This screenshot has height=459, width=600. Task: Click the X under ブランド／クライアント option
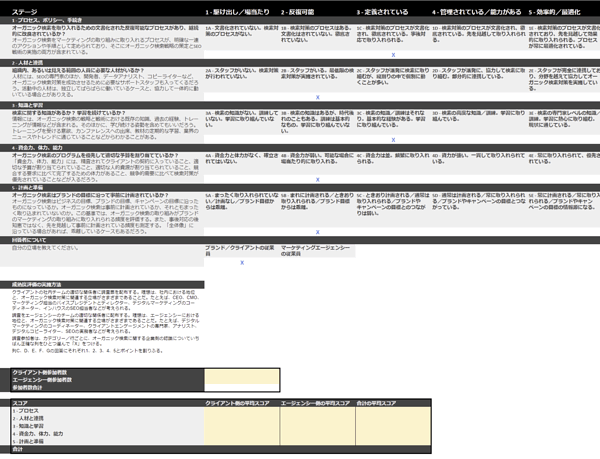pyautogui.click(x=242, y=262)
